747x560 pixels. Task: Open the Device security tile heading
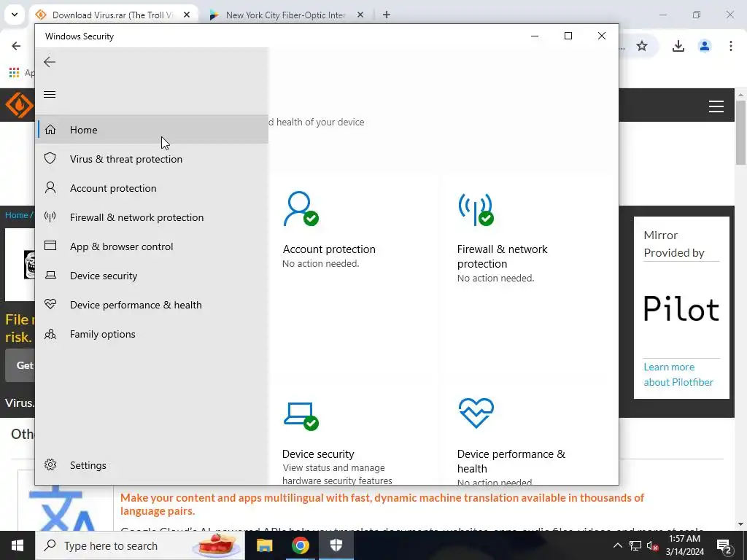(x=318, y=454)
